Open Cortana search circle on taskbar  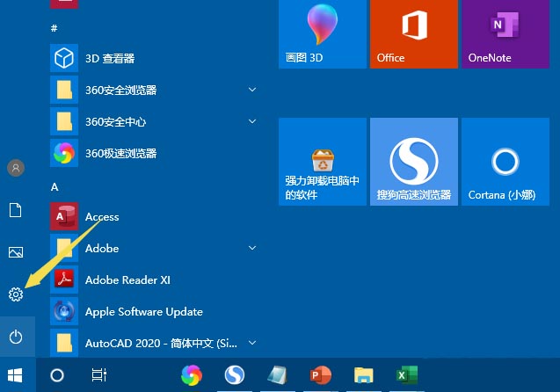pyautogui.click(x=57, y=375)
